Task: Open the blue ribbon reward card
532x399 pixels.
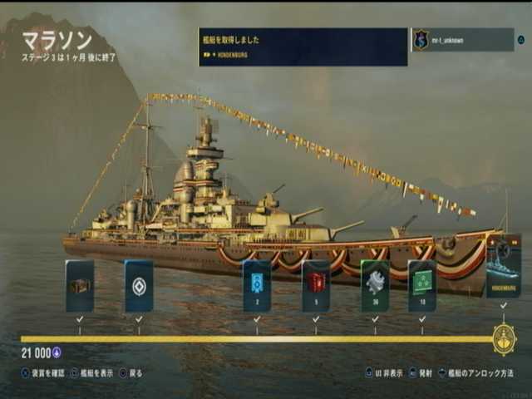Action: click(x=257, y=286)
